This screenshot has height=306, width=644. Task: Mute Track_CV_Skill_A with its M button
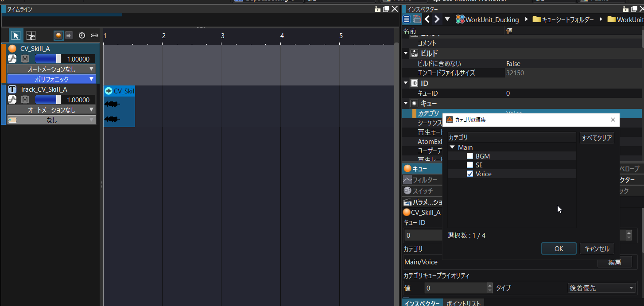point(25,100)
